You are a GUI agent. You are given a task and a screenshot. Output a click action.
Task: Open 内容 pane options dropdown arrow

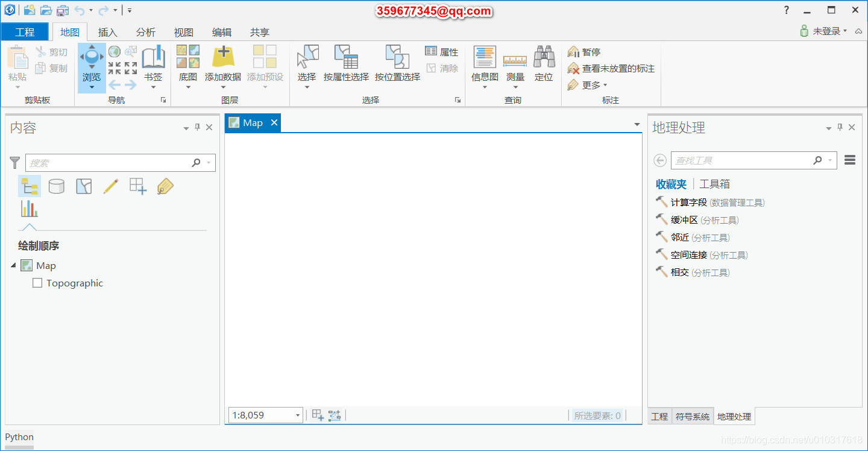click(186, 128)
